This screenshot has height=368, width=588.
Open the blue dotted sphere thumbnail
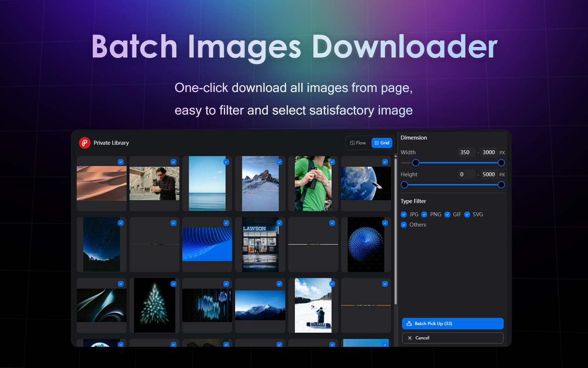pyautogui.click(x=366, y=244)
